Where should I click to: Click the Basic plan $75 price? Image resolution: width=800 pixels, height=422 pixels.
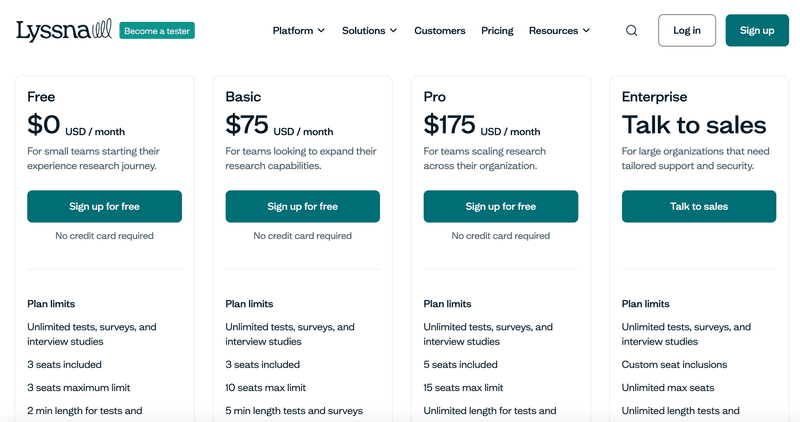(247, 125)
